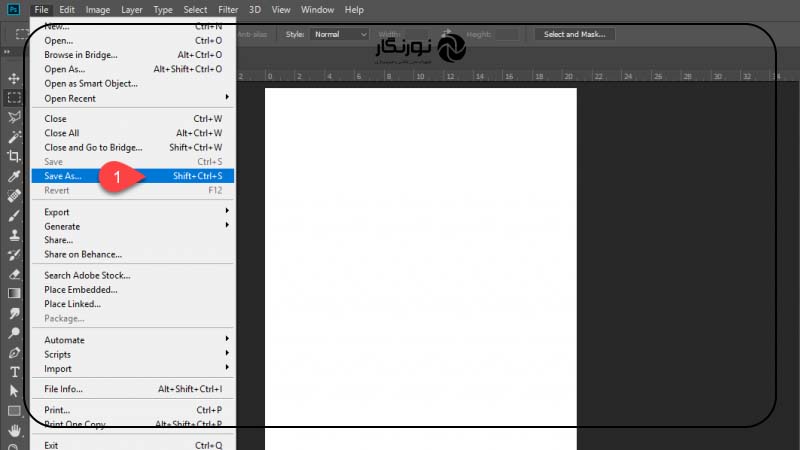This screenshot has height=450, width=800.
Task: Open the Edit menu
Action: (x=67, y=10)
